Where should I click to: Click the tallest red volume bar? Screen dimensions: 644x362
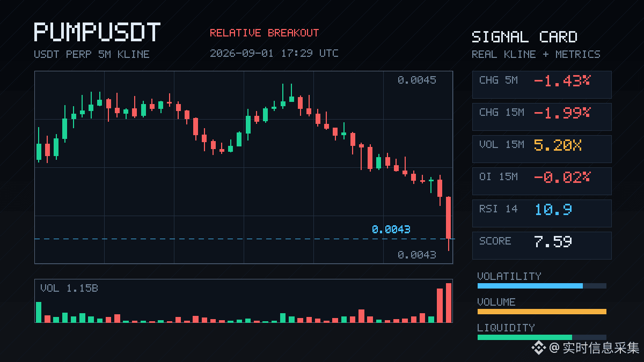[449, 302]
